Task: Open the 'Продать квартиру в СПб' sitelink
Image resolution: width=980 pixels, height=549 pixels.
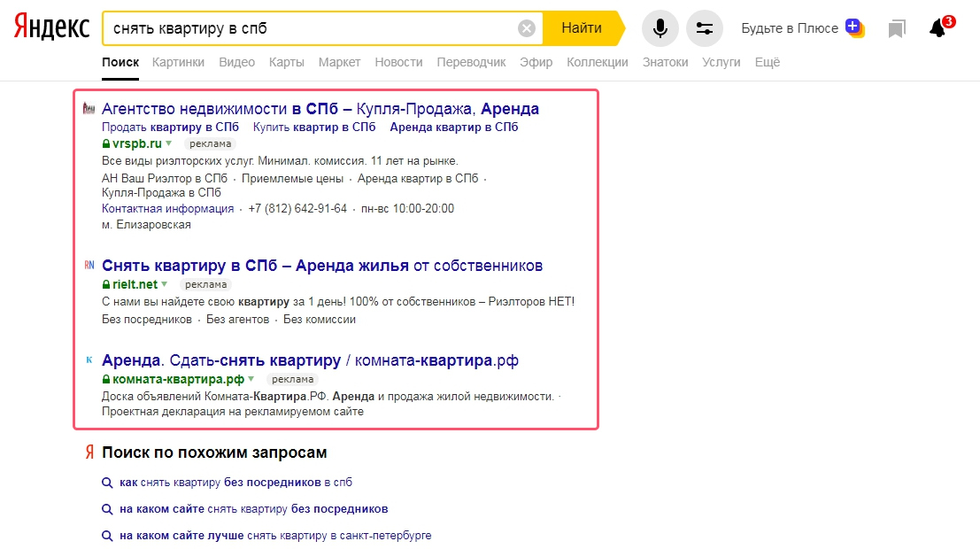Action: click(x=170, y=127)
